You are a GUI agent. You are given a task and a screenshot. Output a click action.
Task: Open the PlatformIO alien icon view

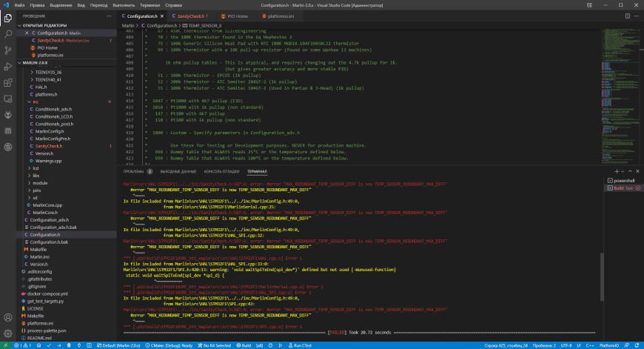(8, 115)
